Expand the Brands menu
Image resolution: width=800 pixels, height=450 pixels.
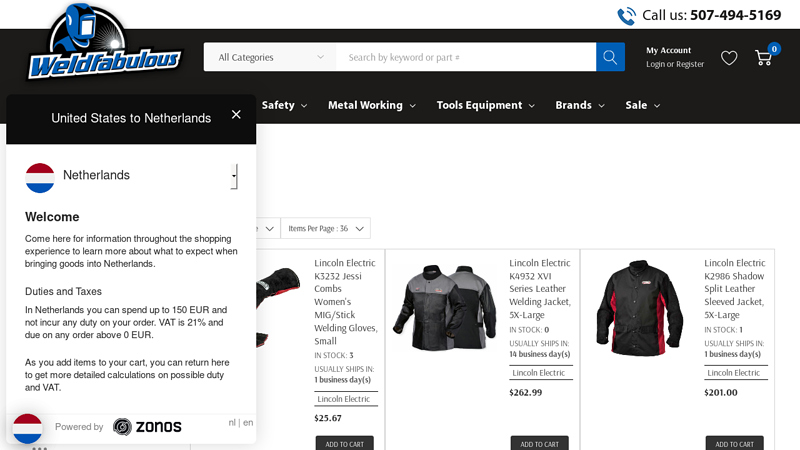click(580, 105)
